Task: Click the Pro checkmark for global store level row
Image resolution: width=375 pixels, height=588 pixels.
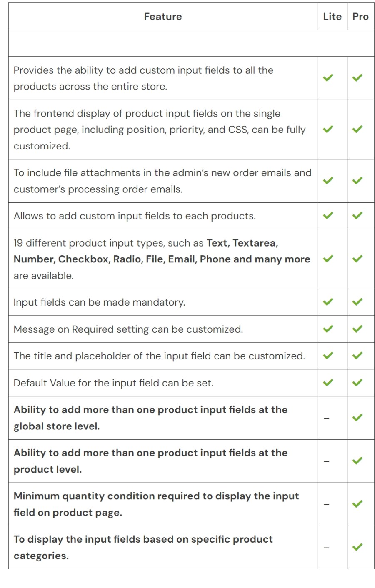Action: click(x=357, y=418)
